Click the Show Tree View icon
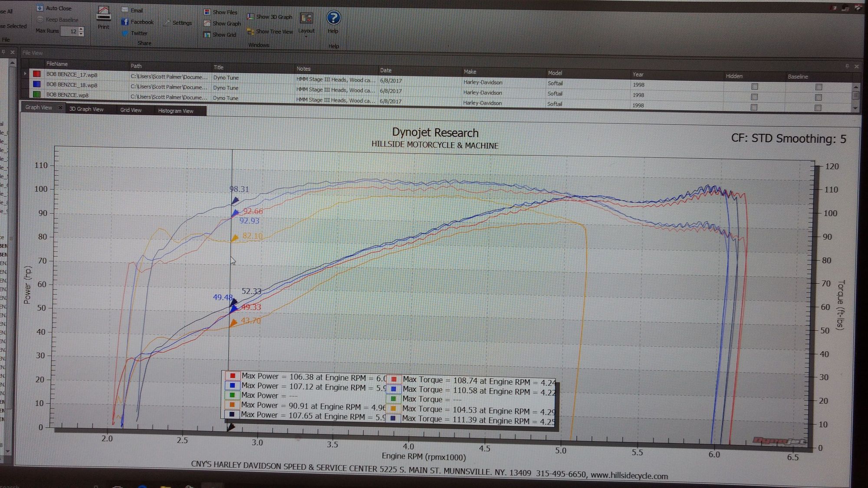The height and width of the screenshot is (488, 868). pos(250,31)
